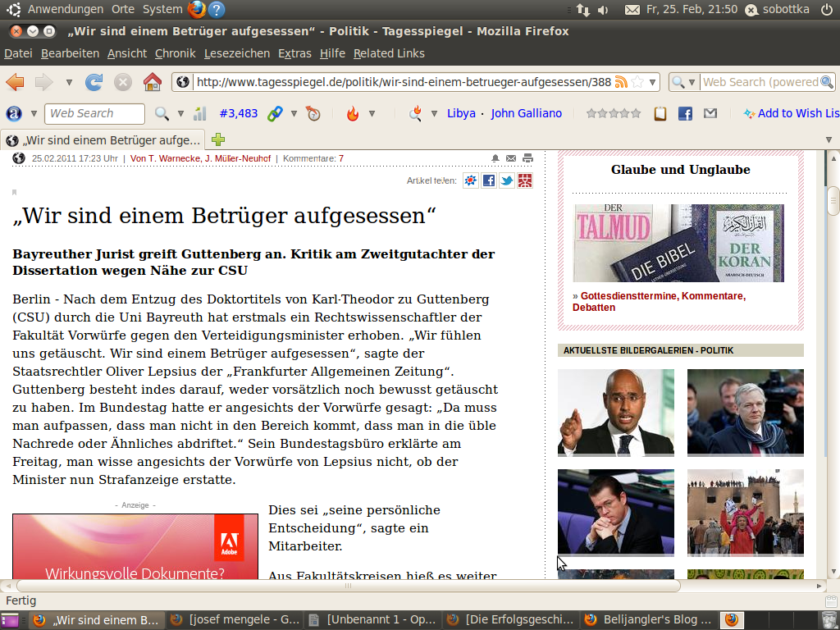The width and height of the screenshot is (840, 630).
Task: Click into the Alexa toolbar Web Search box
Action: [95, 113]
